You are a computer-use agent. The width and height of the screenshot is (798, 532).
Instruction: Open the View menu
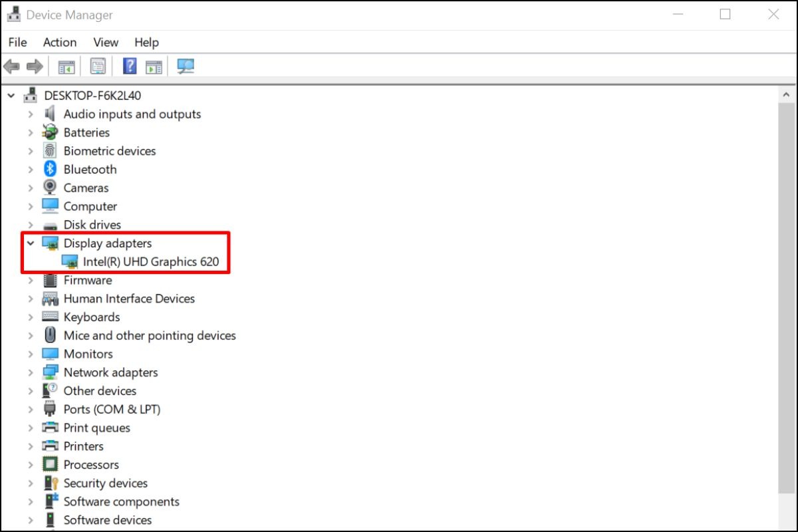tap(106, 42)
